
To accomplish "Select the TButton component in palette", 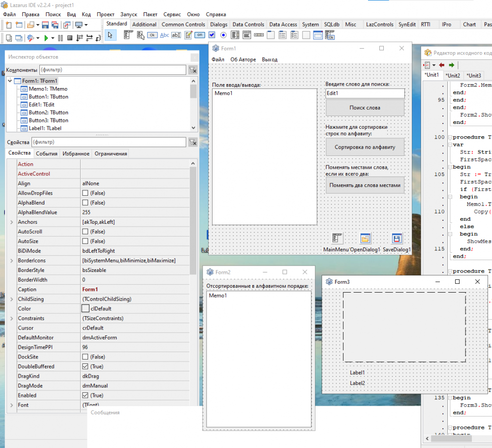I will 152,35.
